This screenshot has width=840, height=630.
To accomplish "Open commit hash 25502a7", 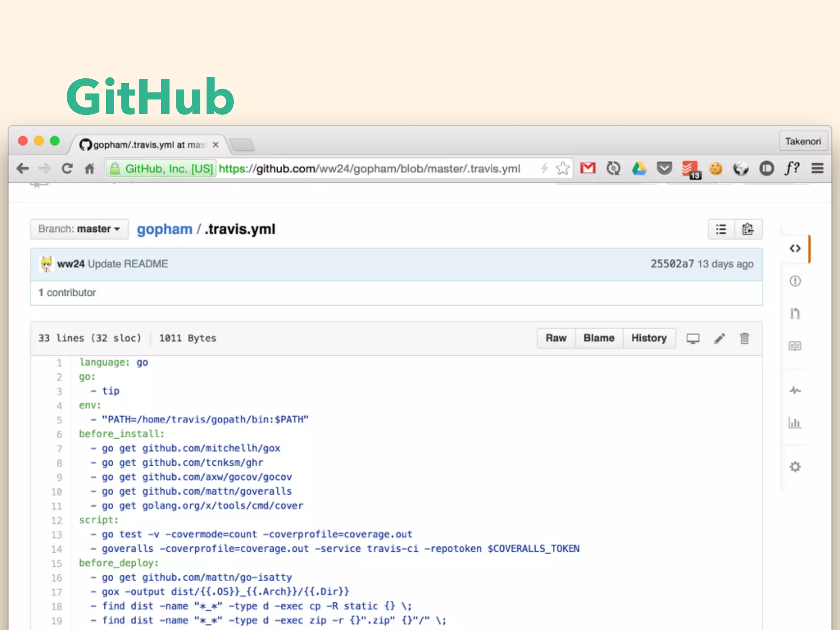I will [672, 264].
